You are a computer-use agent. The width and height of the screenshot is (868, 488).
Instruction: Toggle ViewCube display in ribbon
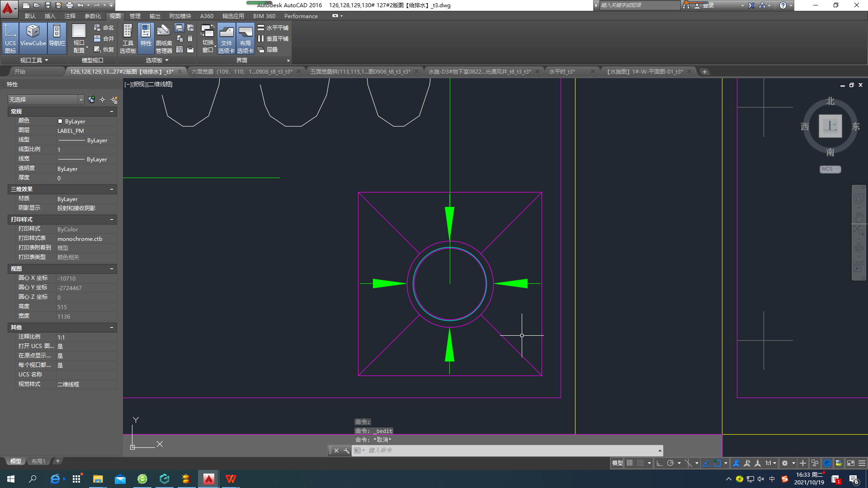[33, 39]
